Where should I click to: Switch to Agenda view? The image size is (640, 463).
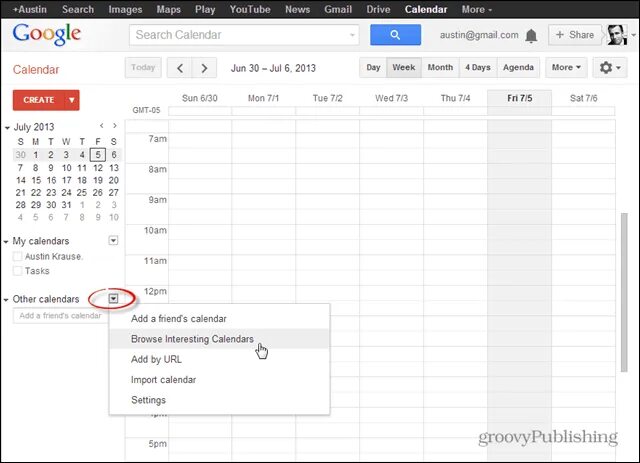[x=518, y=67]
